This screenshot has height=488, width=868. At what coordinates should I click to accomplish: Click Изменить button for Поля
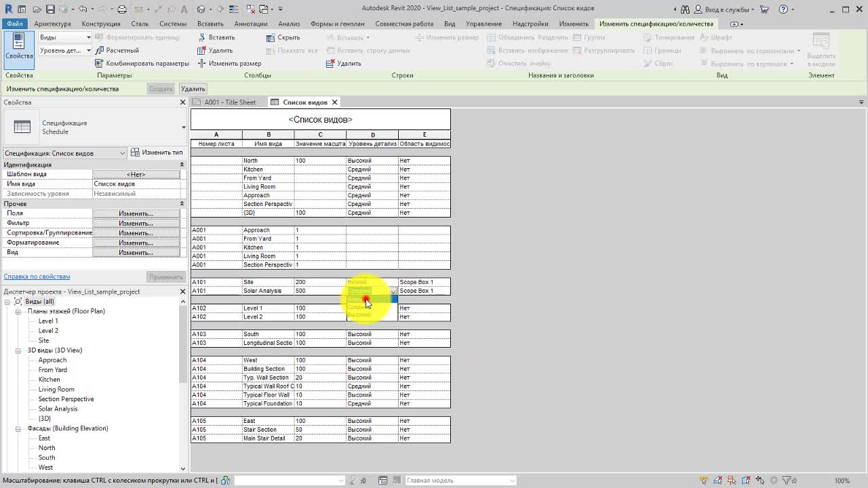click(x=136, y=213)
